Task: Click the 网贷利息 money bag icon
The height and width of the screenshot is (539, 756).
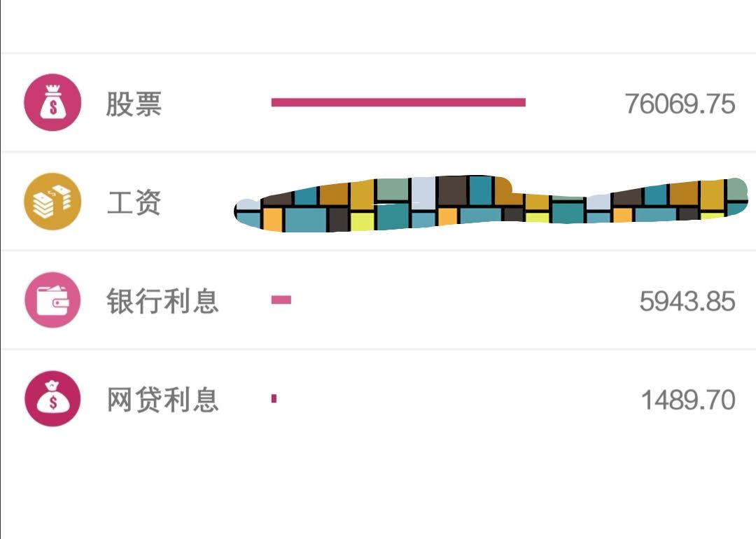Action: (52, 399)
